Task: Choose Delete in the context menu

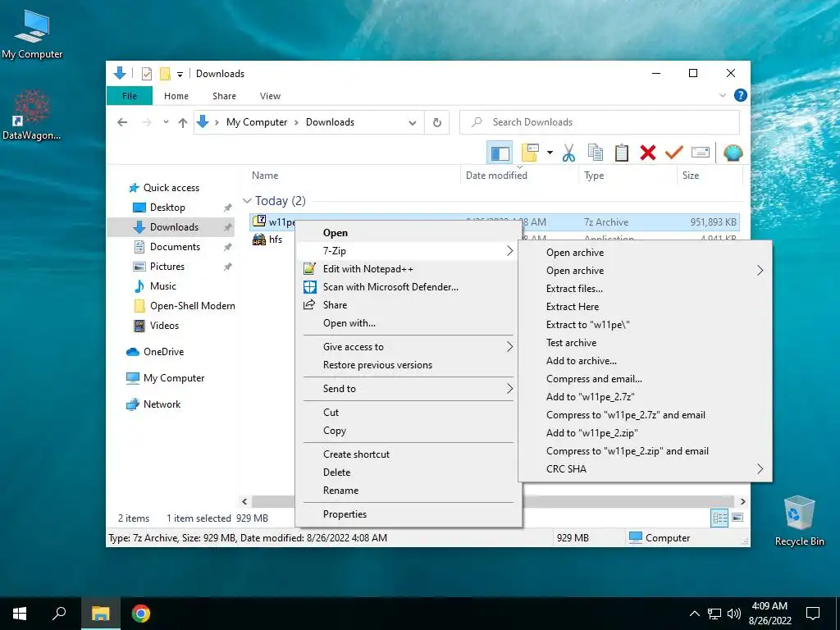Action: (x=408, y=472)
